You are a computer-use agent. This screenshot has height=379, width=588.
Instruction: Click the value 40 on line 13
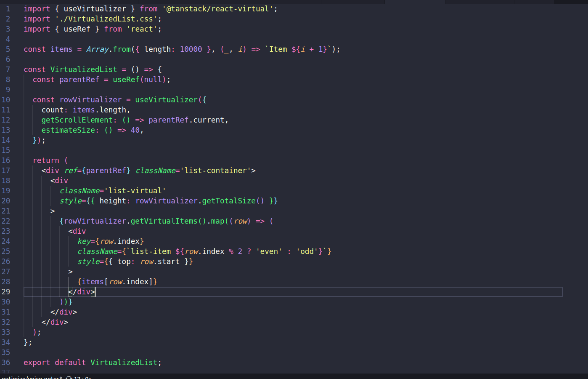tap(135, 130)
